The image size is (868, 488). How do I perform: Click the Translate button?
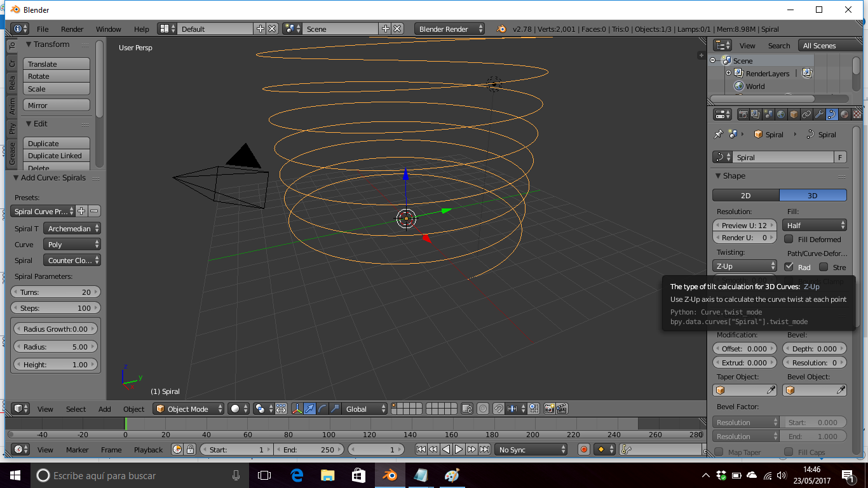57,64
